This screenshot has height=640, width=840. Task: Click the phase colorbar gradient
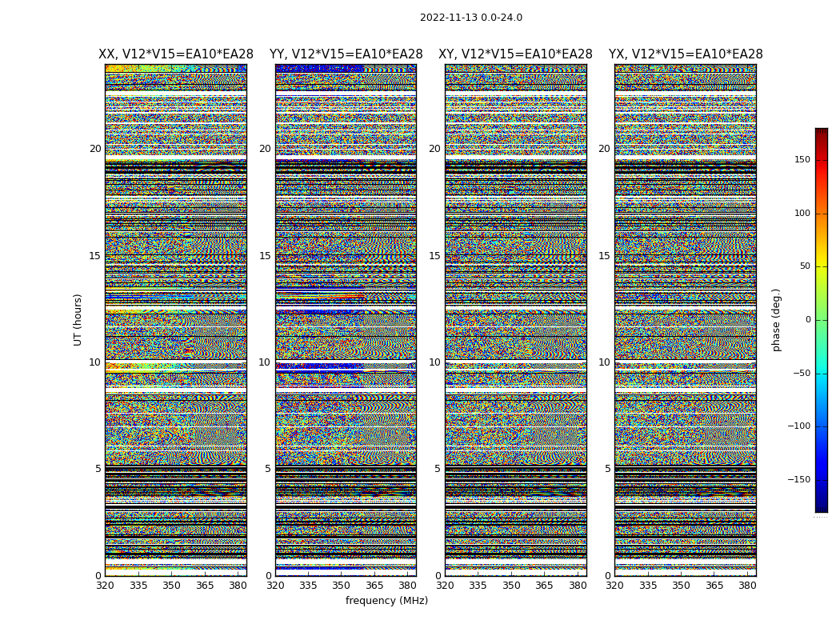click(821, 320)
